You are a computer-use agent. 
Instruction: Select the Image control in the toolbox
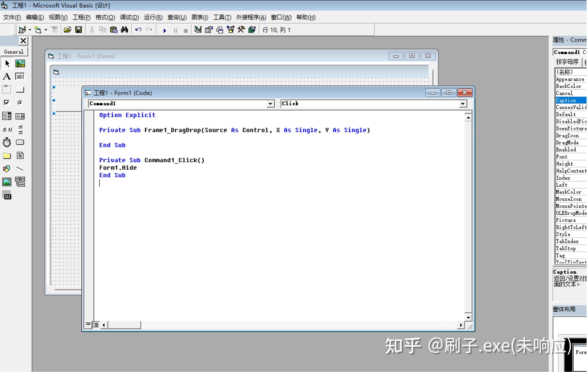click(7, 182)
